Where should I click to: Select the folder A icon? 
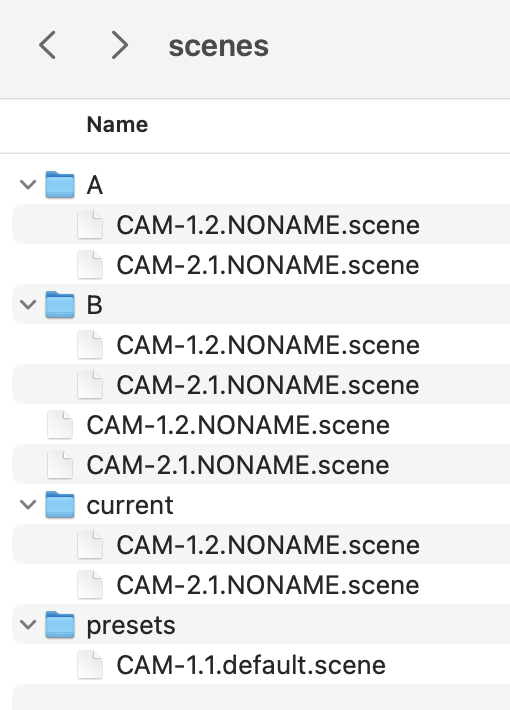(60, 185)
